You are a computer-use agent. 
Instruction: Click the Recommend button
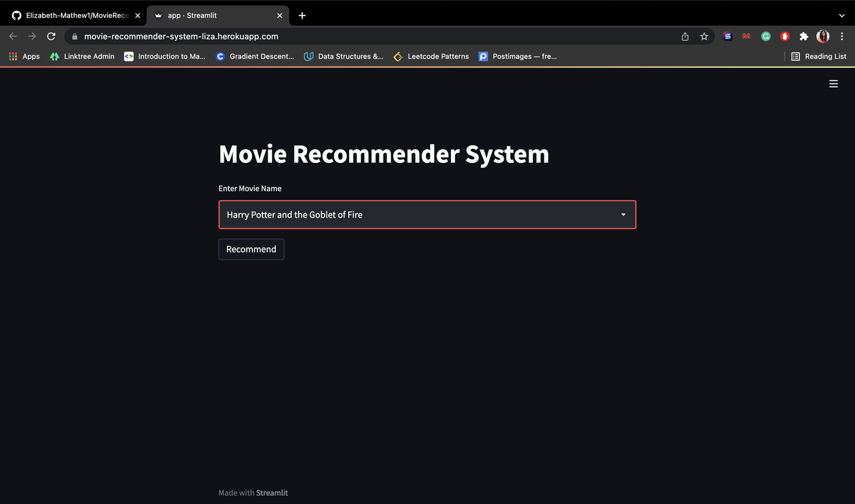coord(251,249)
